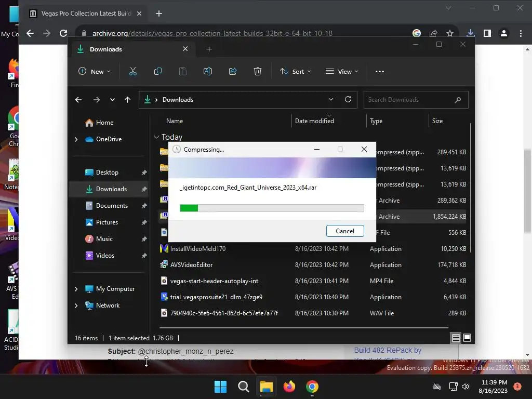
Task: Click the compression progress bar
Action: [x=272, y=208]
